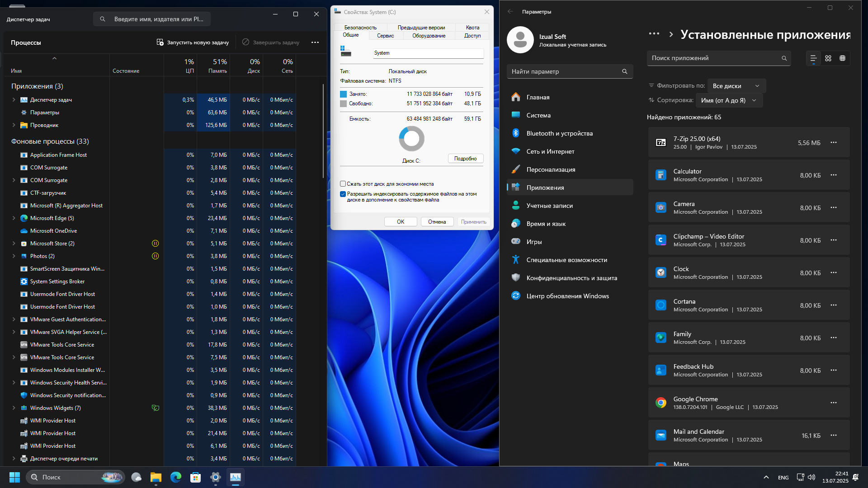Sort processes by Диск column
868x488 pixels.
pos(246,66)
